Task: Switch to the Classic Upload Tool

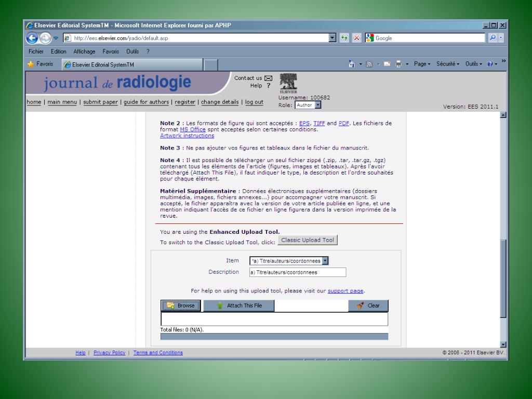Action: click(308, 240)
